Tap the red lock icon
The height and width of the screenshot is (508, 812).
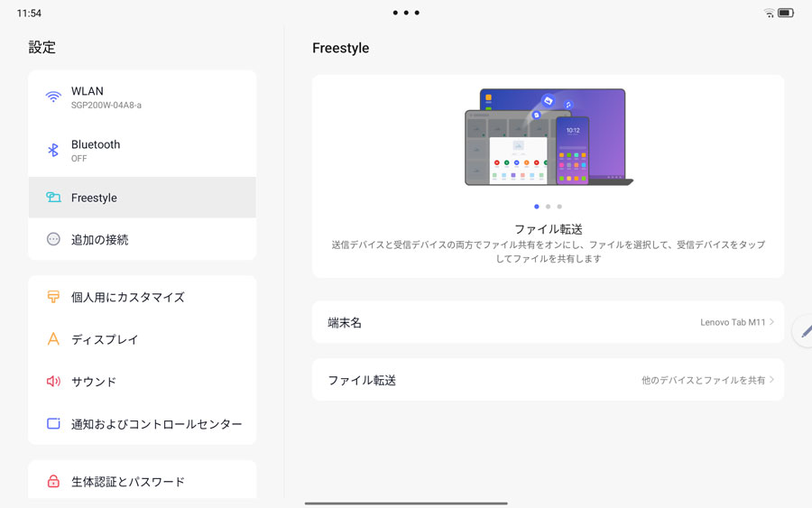[53, 481]
